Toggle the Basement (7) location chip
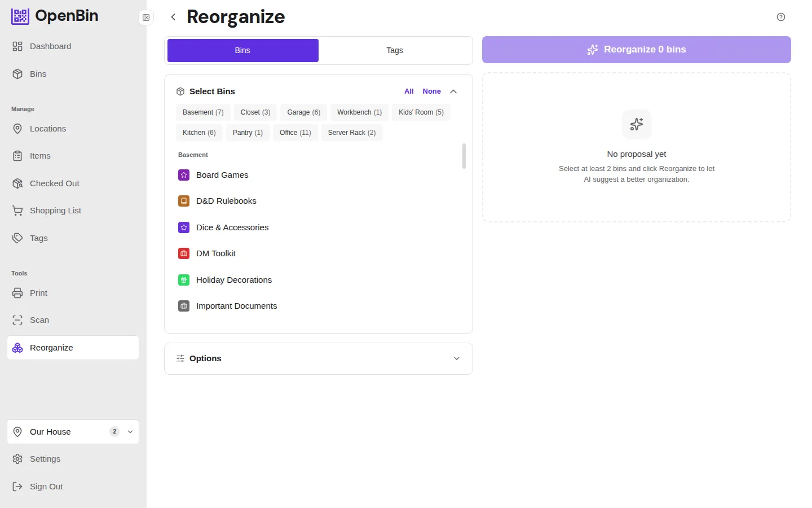This screenshot has width=812, height=508. (203, 112)
